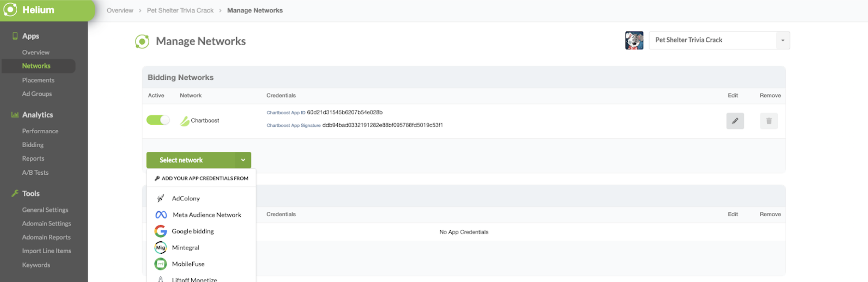Click the AdColony logo icon

point(160,198)
